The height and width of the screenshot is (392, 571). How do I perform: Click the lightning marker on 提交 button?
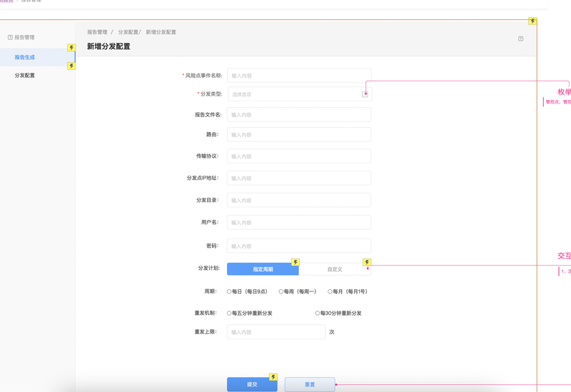(x=273, y=377)
